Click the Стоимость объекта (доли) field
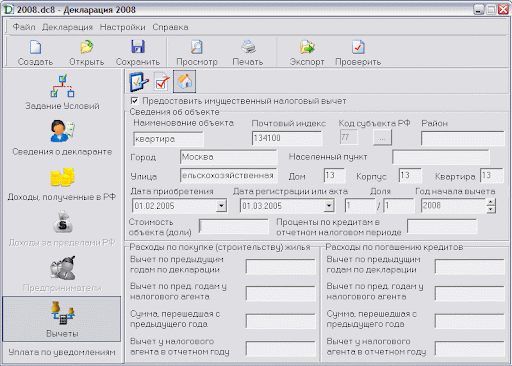Viewport: 512px width, 366px height. (x=233, y=226)
